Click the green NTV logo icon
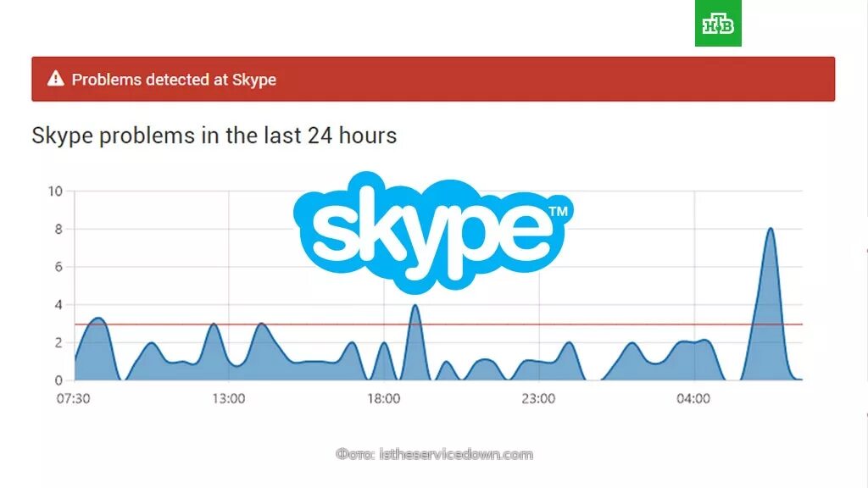 [x=718, y=23]
